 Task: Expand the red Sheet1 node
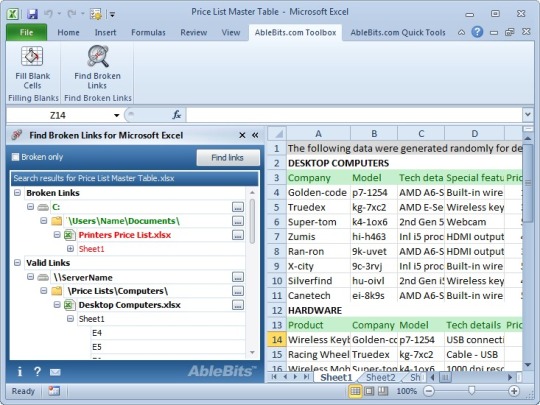coord(70,248)
